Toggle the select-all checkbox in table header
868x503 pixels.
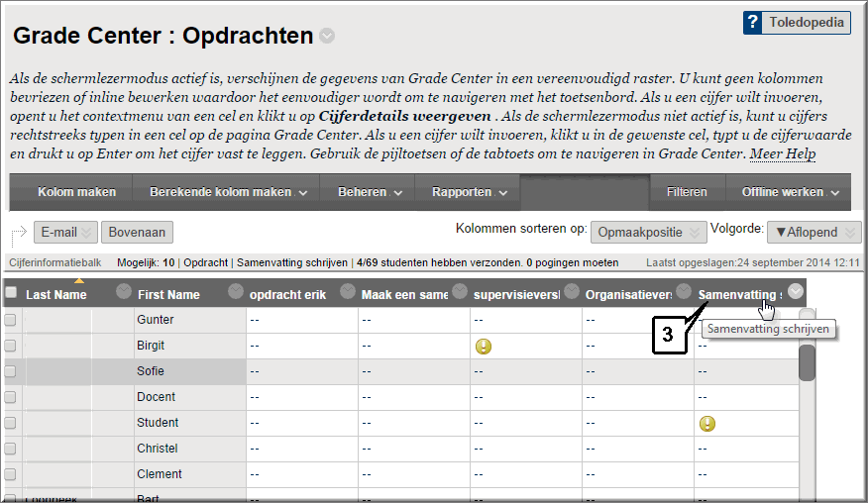click(x=11, y=293)
